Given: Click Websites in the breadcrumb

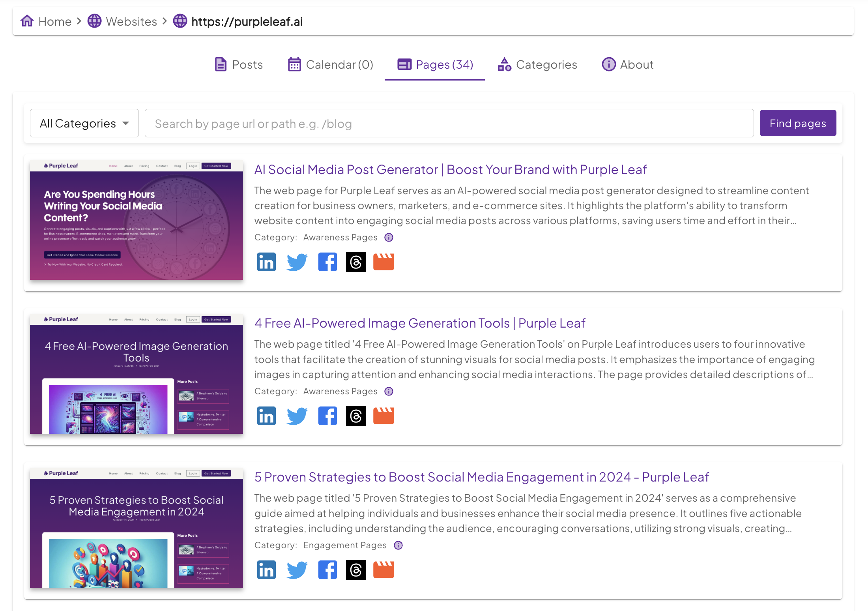Looking at the screenshot, I should [x=131, y=21].
